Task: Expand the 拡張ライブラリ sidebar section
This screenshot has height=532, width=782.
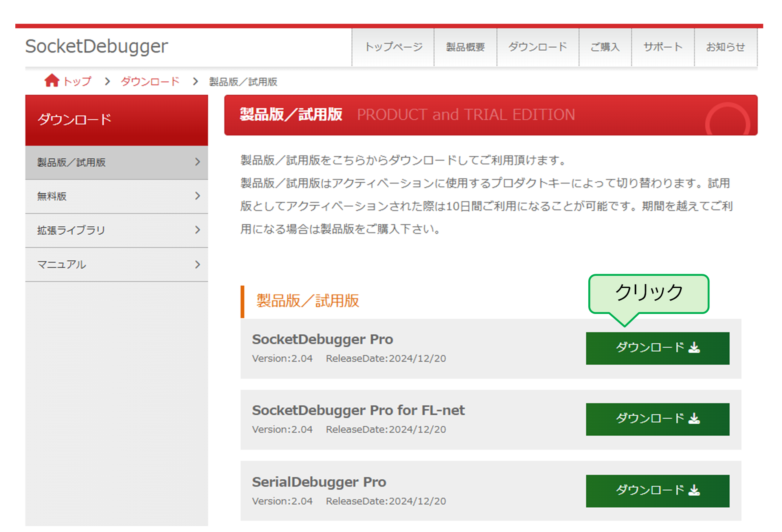Action: pos(116,230)
